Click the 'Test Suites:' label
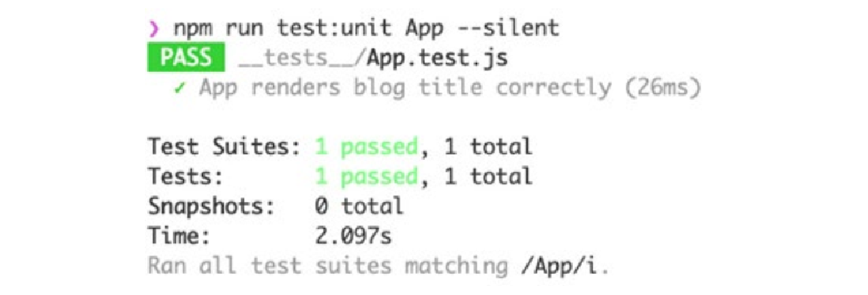Image resolution: width=868 pixels, height=295 pixels. pyautogui.click(x=225, y=147)
